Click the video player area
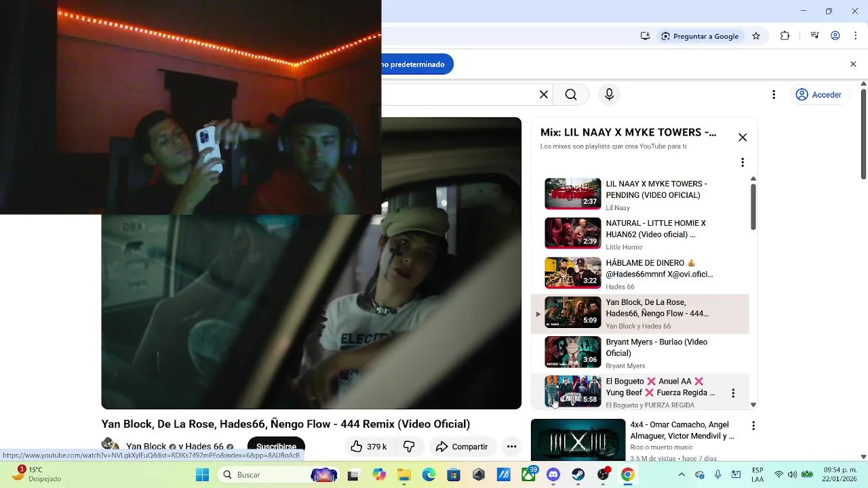Image resolution: width=868 pixels, height=488 pixels. coord(311,263)
